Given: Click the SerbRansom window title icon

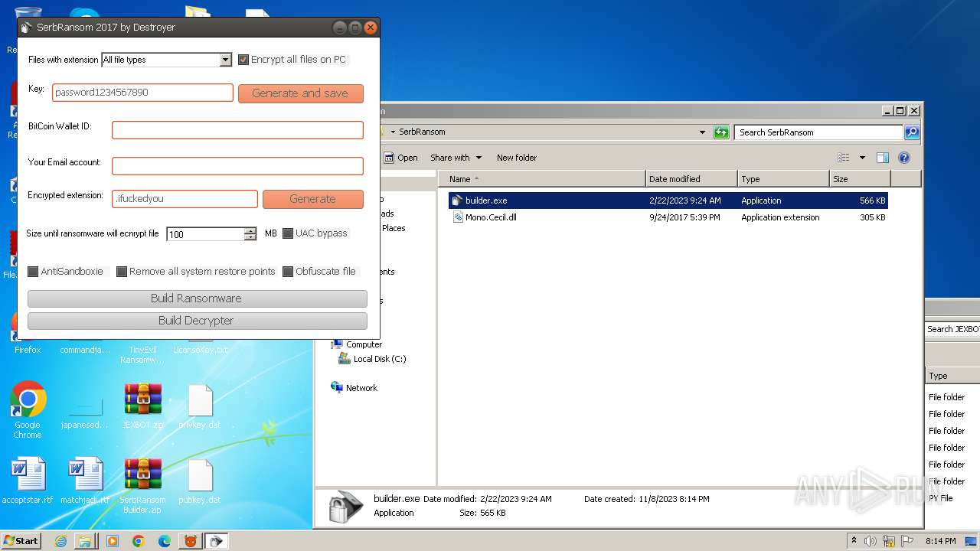Looking at the screenshot, I should pyautogui.click(x=27, y=28).
